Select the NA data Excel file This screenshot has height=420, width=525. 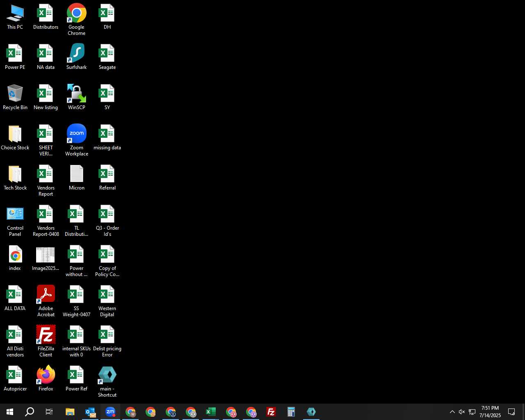(46, 57)
